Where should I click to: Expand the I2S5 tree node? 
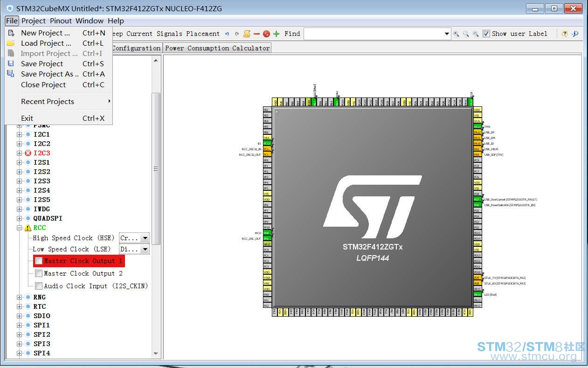[x=20, y=200]
